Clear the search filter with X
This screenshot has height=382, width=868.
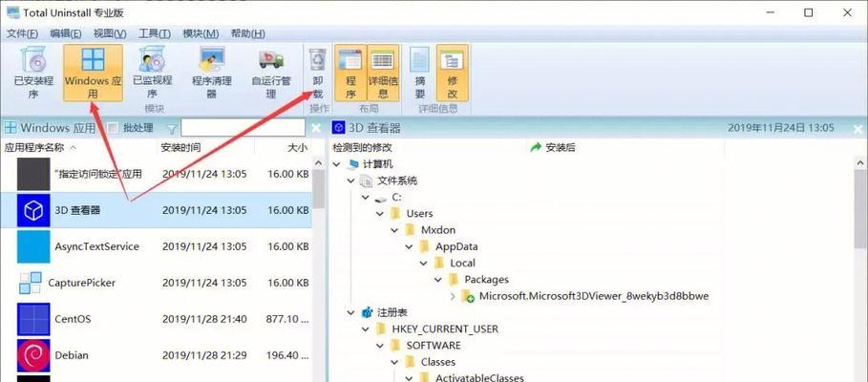point(316,128)
